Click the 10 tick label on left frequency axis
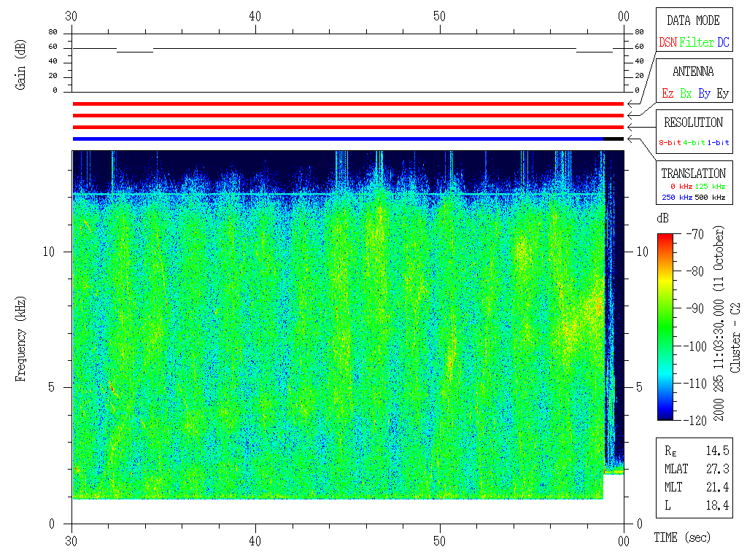Viewport: 747px width, 560px height. 49,252
